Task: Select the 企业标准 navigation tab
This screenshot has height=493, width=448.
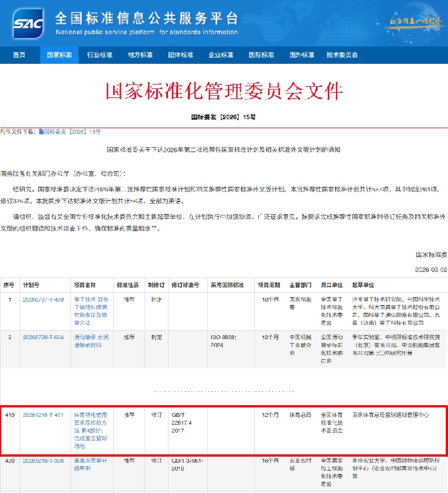Action: [x=221, y=55]
